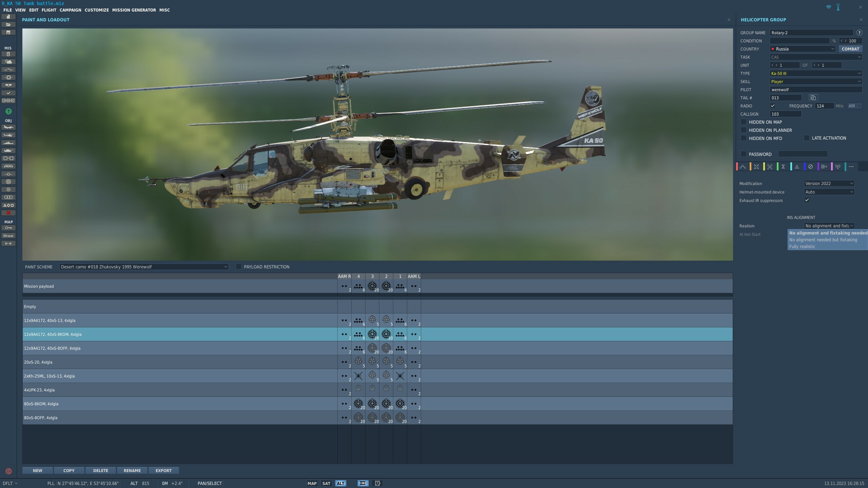
Task: Open the MISSION GENERATOR menu
Action: (134, 10)
